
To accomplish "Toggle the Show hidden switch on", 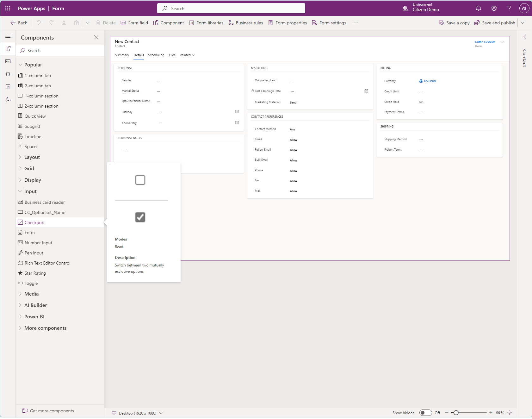I will click(426, 413).
